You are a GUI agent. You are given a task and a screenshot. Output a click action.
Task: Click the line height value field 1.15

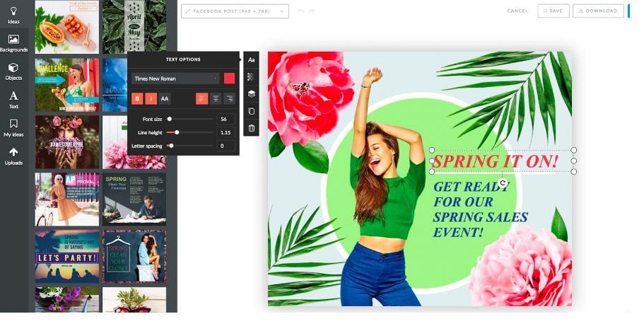tap(226, 132)
